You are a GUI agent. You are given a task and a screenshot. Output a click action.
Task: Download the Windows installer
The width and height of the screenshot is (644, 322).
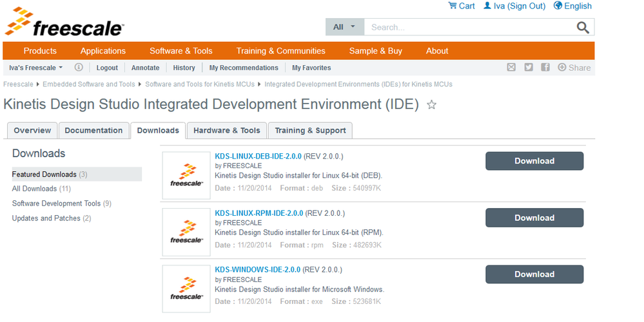[x=534, y=274]
